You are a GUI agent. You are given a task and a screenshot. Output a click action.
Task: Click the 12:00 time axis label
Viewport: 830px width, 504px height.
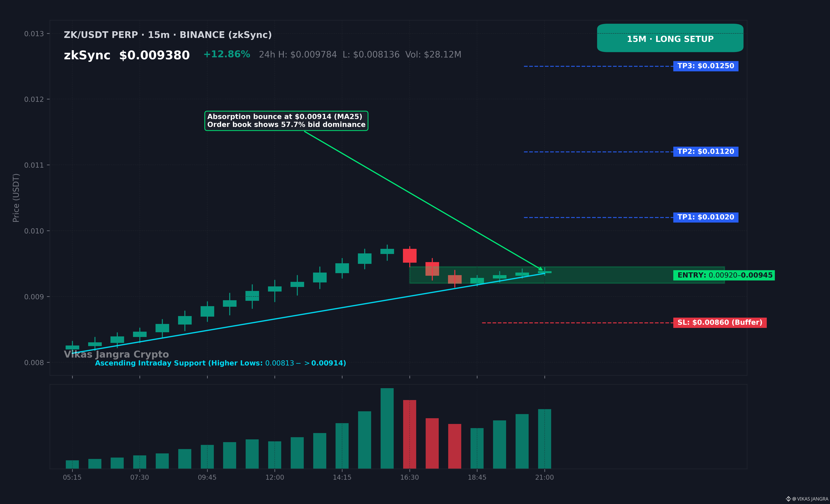275,477
